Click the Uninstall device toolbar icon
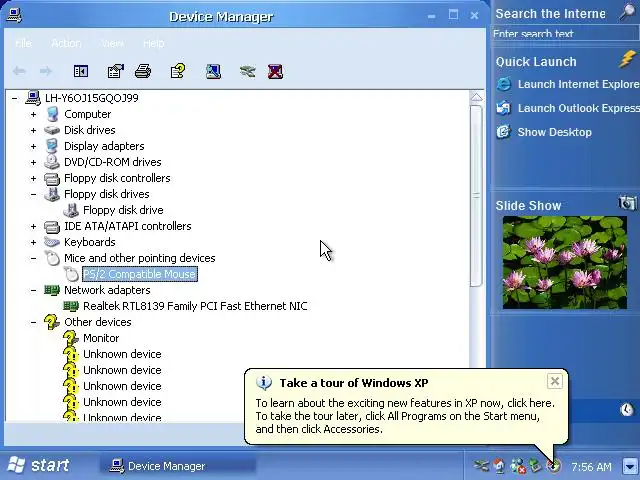The image size is (640, 480). tap(276, 71)
